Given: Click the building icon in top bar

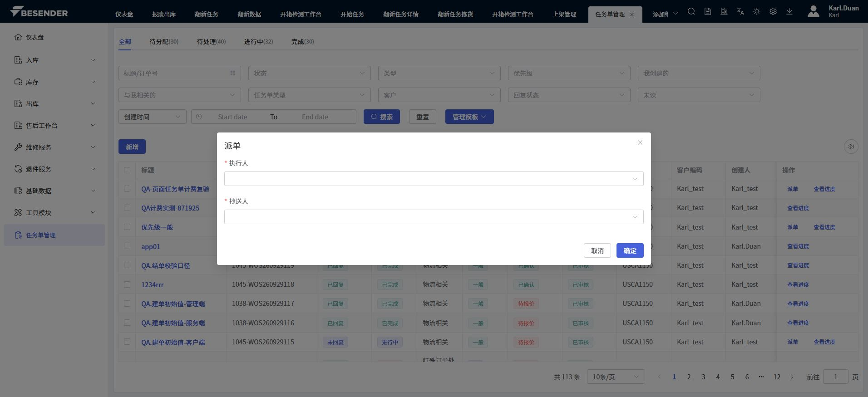Looking at the screenshot, I should tap(724, 11).
